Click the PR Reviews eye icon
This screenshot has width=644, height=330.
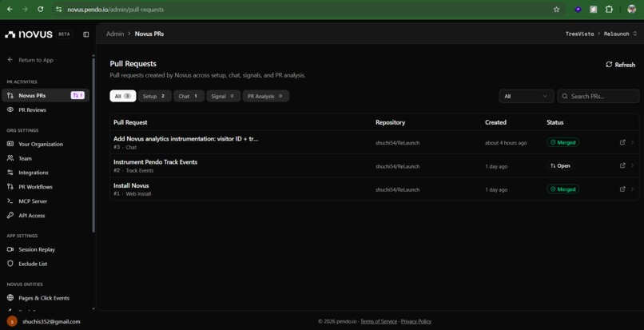pos(10,109)
